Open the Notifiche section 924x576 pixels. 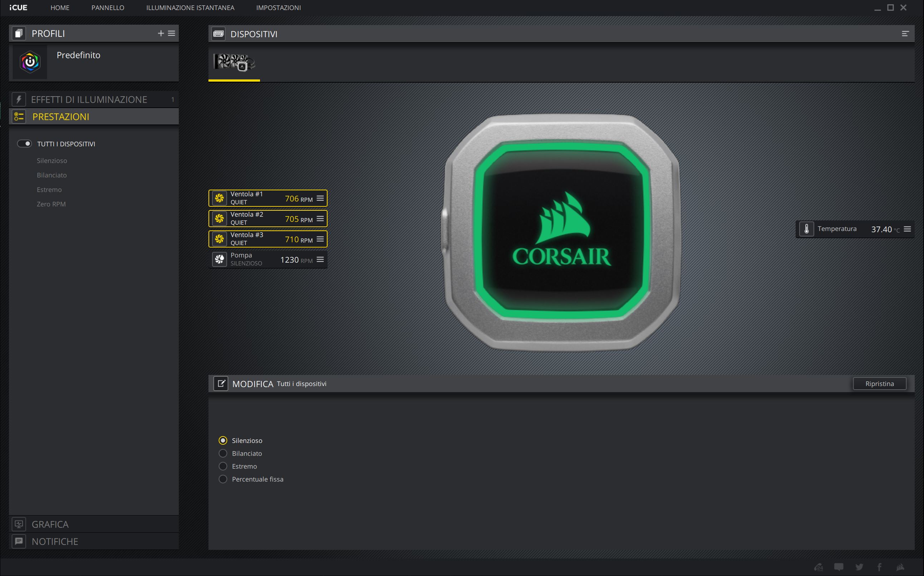(94, 541)
